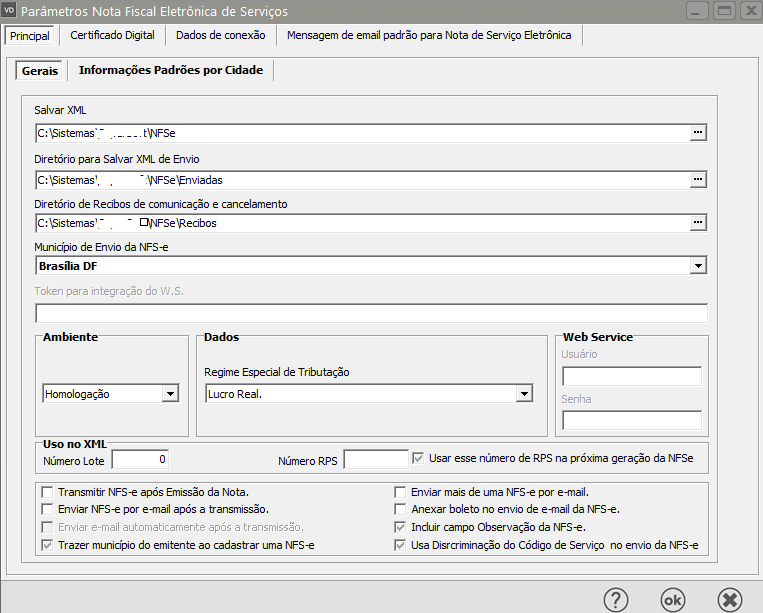The width and height of the screenshot is (763, 613).
Task: Toggle Enviar NFS-e por e-mail após transmissão
Action: (47, 509)
